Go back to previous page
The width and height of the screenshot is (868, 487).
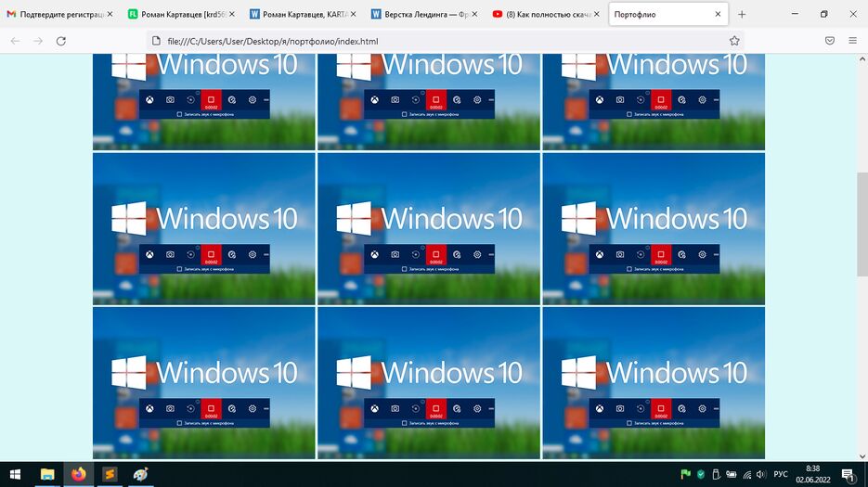pyautogui.click(x=16, y=41)
